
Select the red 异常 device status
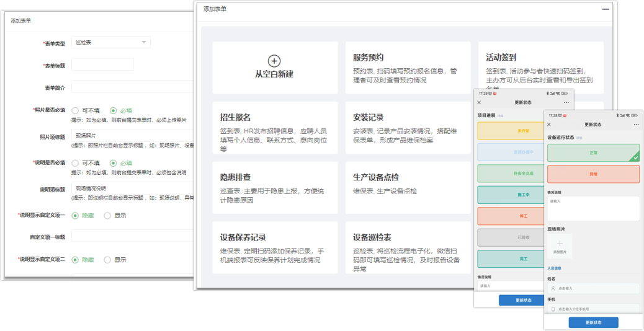tap(593, 174)
